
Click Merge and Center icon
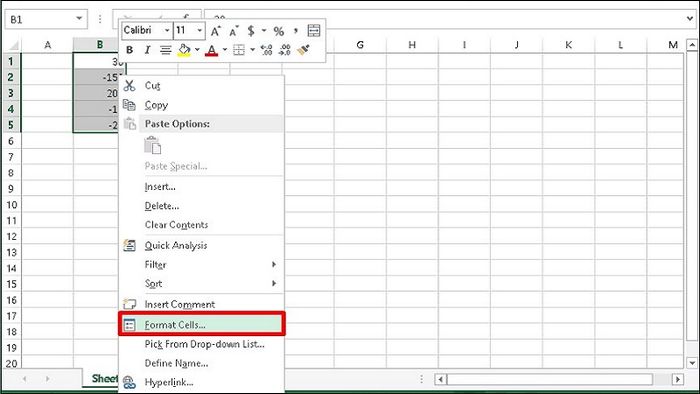(x=314, y=30)
